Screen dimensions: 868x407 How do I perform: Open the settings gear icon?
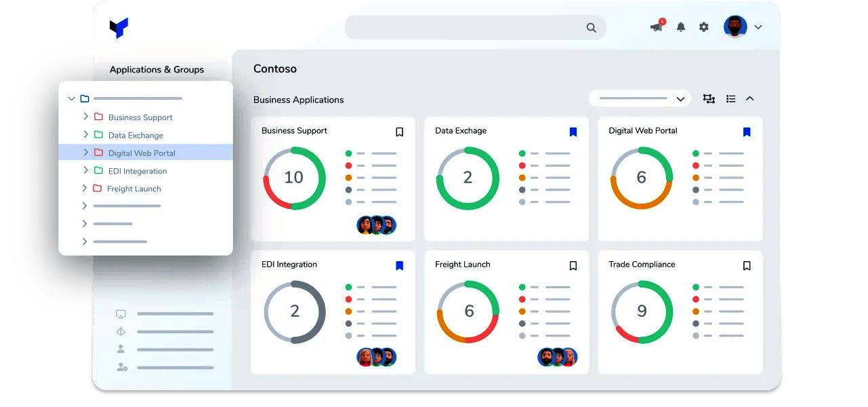tap(704, 27)
